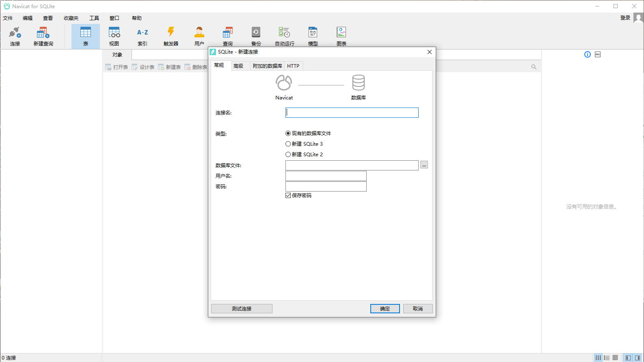Click 登录 (Sign in) link
The height and width of the screenshot is (362, 644).
[625, 18]
